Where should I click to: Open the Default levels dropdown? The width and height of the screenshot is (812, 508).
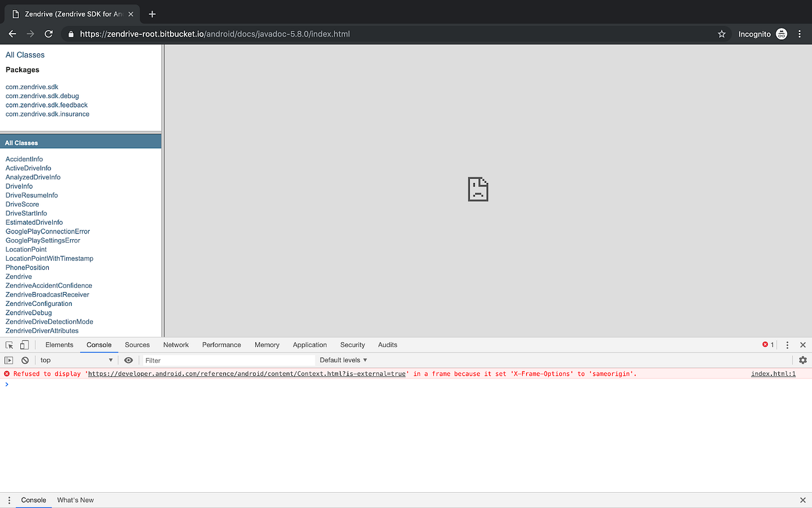[343, 360]
